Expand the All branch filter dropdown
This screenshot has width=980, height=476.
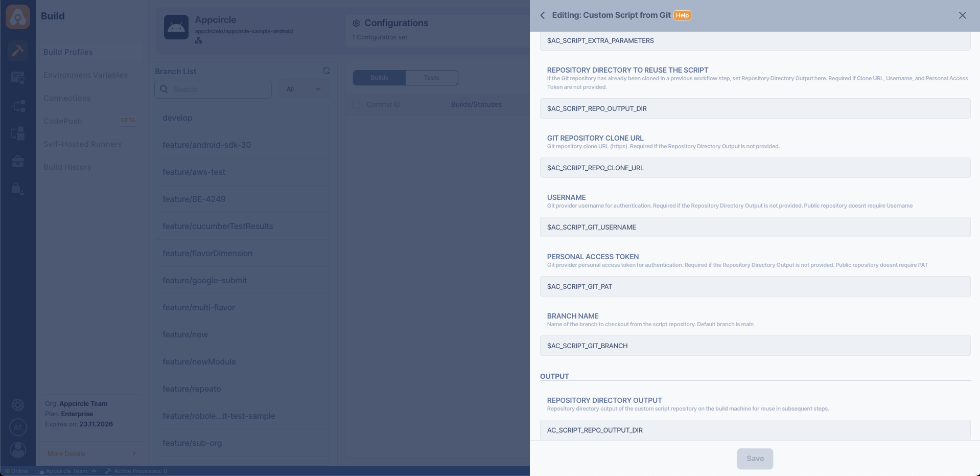(x=304, y=89)
